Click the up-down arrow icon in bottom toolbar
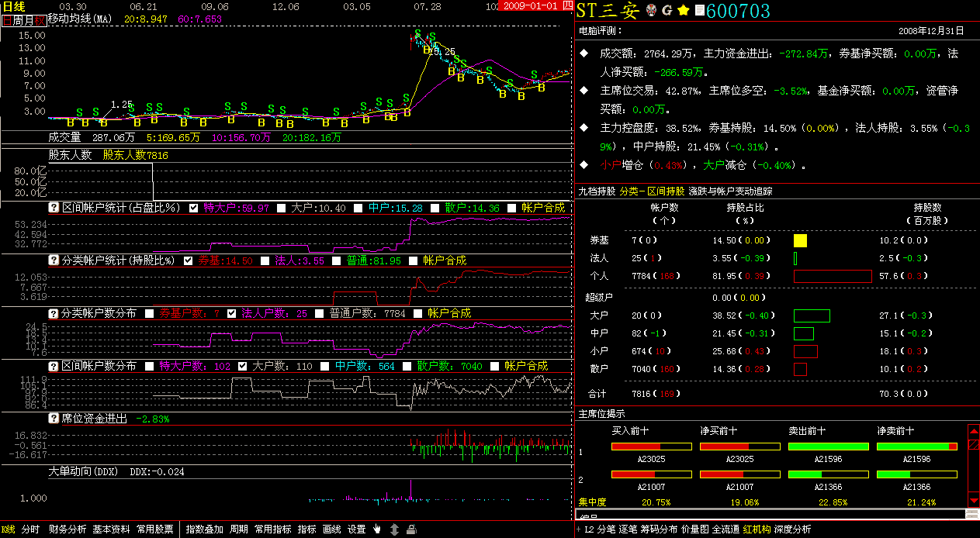Viewport: 980px width, 538px height. pos(394,529)
